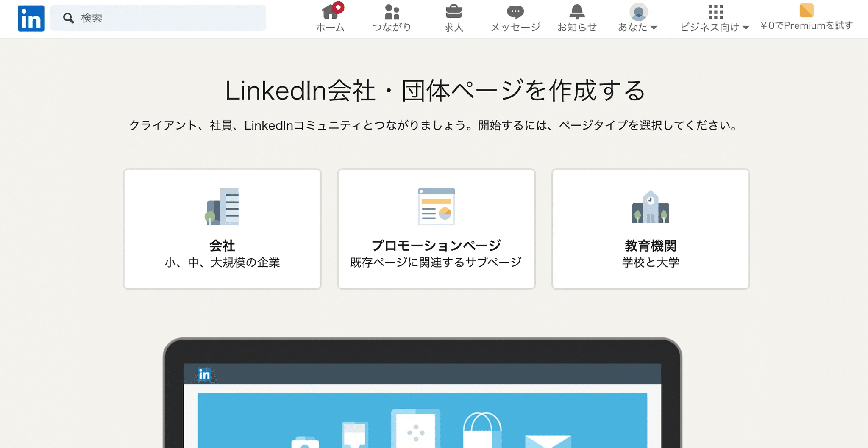
Task: Click the ホーム label in navigation
Action: click(x=330, y=28)
